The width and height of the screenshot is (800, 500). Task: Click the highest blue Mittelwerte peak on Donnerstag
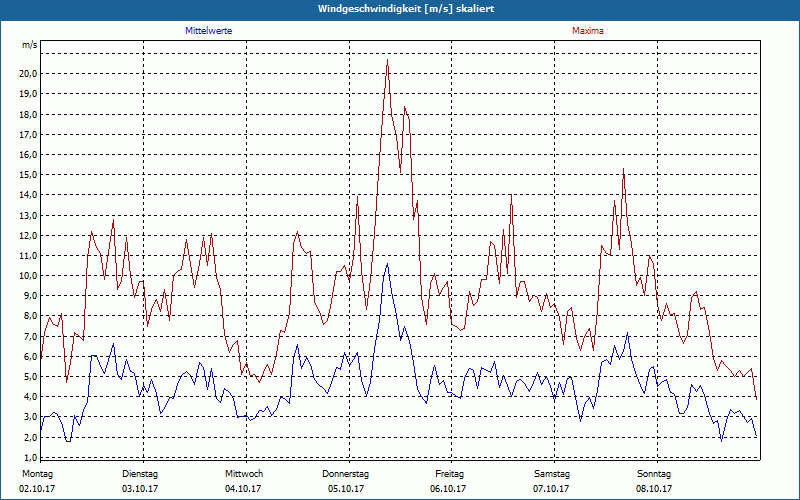tap(388, 264)
